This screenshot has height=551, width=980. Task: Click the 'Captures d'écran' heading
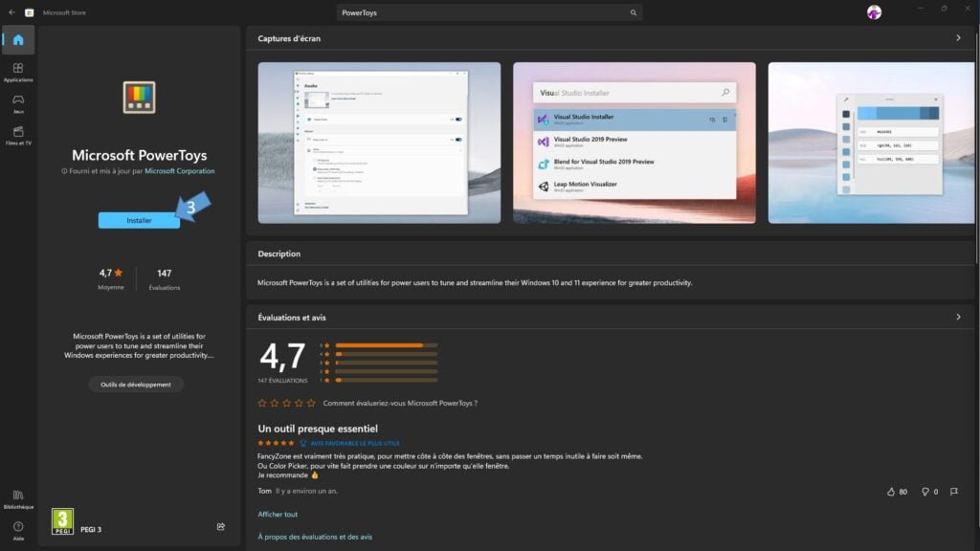[x=289, y=38]
